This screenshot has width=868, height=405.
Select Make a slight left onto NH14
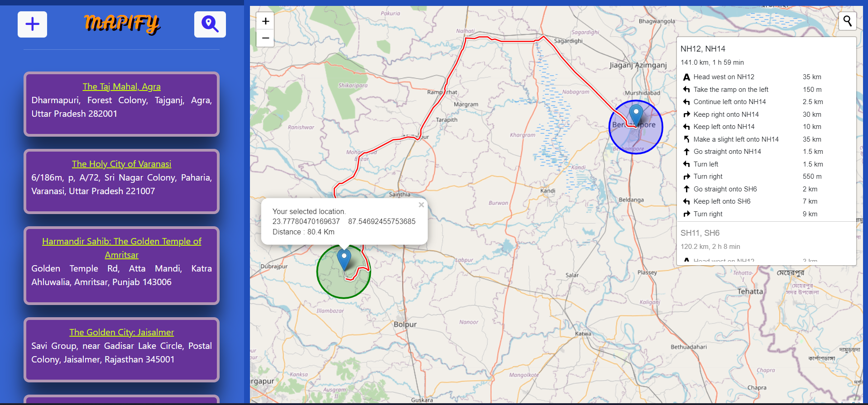coord(736,139)
